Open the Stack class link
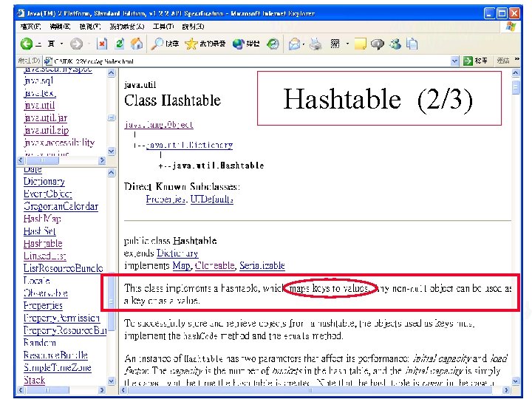Image resolution: width=532 pixels, height=399 pixels. 34,380
